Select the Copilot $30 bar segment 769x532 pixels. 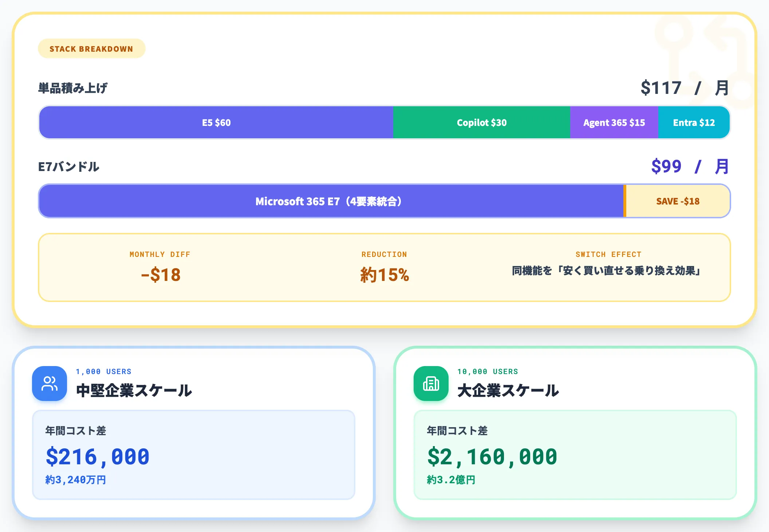pyautogui.click(x=482, y=123)
